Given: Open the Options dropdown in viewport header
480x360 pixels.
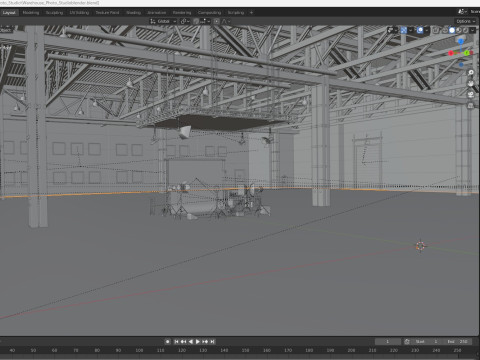Looking at the screenshot, I should point(466,21).
